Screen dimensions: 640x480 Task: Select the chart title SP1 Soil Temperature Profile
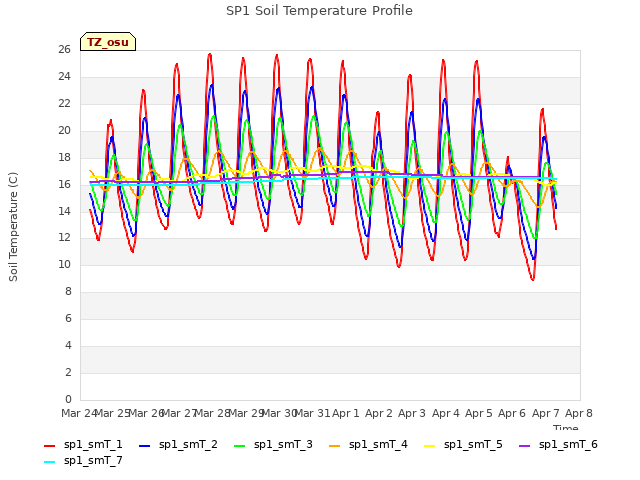click(x=319, y=11)
